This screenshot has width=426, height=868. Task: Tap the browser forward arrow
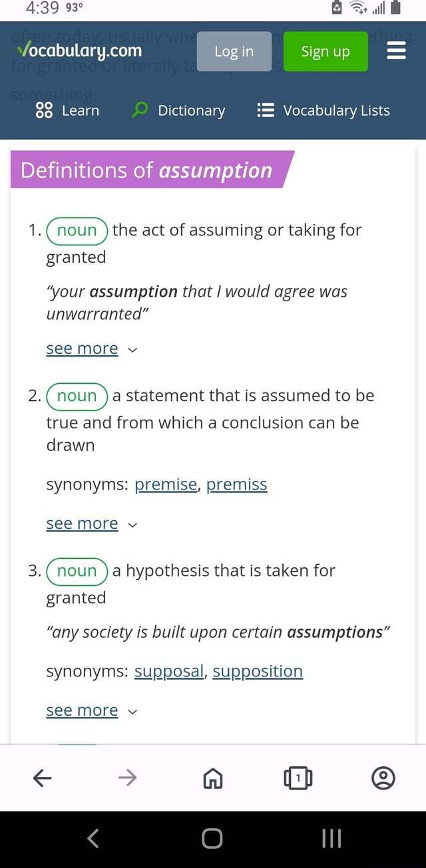click(127, 778)
